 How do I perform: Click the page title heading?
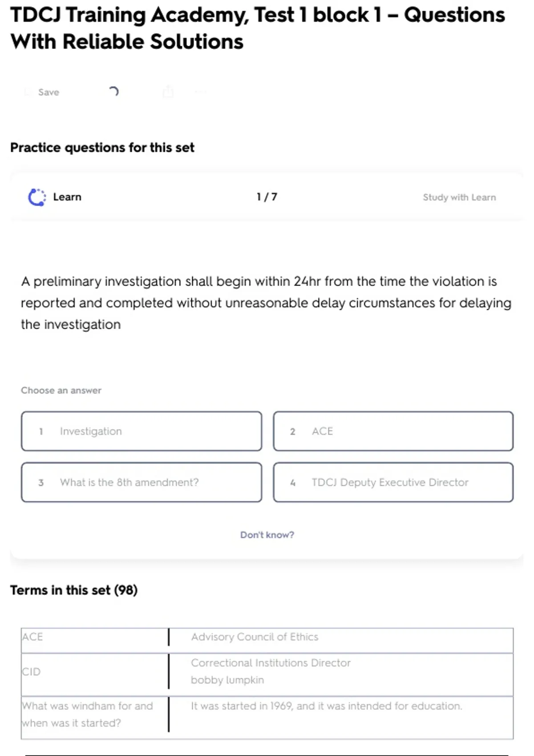257,28
